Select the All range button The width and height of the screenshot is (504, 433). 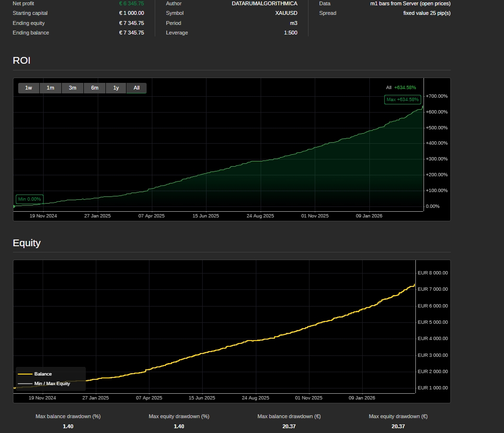[137, 88]
